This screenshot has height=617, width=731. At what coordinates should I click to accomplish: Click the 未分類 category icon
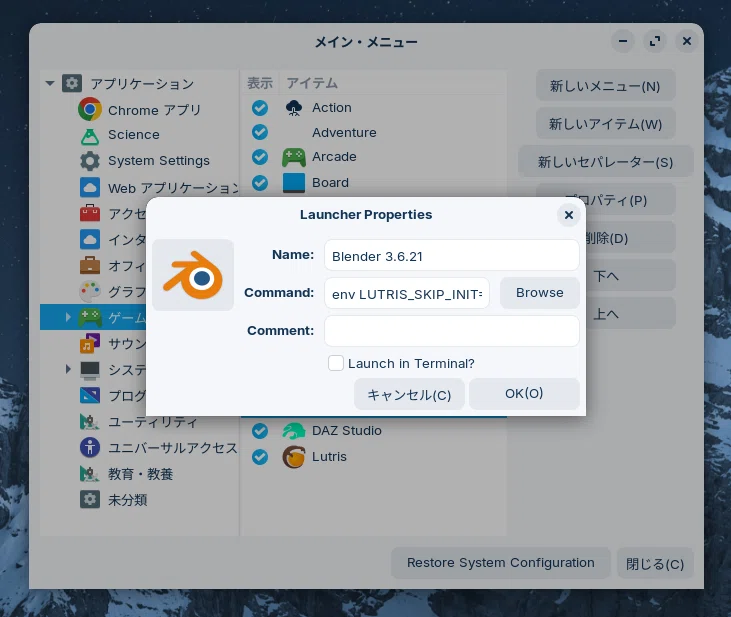click(x=90, y=499)
